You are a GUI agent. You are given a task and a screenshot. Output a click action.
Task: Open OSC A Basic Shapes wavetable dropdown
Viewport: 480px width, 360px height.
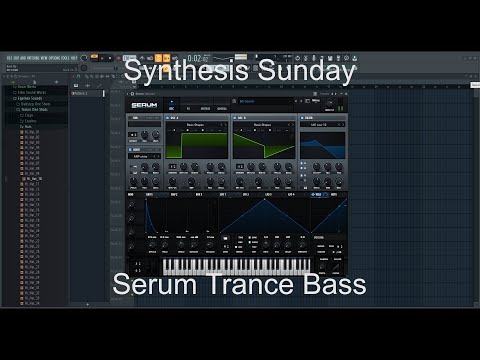(x=195, y=125)
